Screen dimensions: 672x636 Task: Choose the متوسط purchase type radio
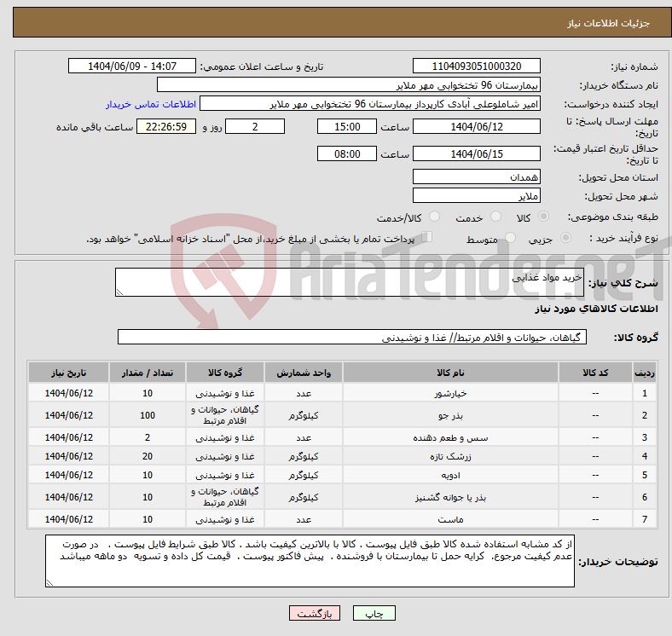pyautogui.click(x=512, y=239)
